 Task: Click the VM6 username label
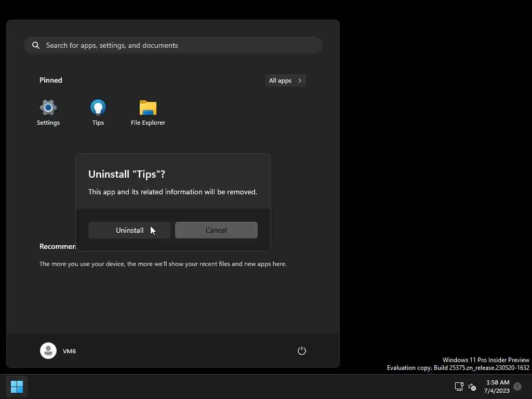point(69,351)
